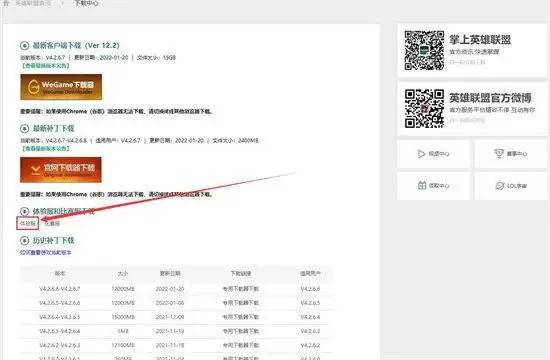
Task: Open 查看最新版本公告 under 最新客户端下载
Action: (45, 66)
